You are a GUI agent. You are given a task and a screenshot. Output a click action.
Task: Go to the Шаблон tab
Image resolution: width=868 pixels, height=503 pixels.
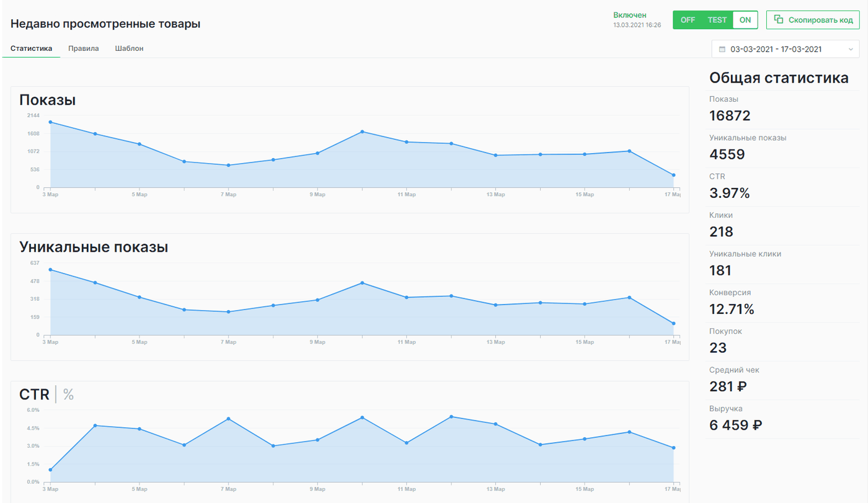129,48
